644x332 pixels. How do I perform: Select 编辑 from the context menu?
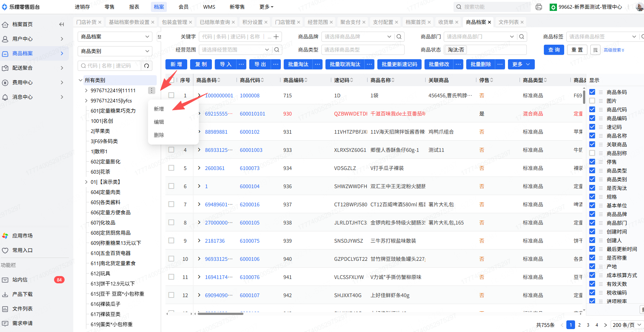coord(159,122)
